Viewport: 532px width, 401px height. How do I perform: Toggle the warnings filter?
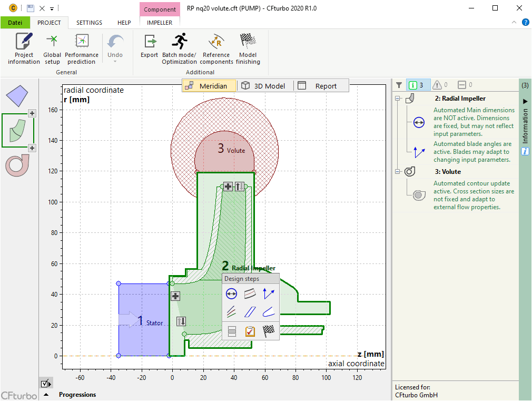pos(440,85)
